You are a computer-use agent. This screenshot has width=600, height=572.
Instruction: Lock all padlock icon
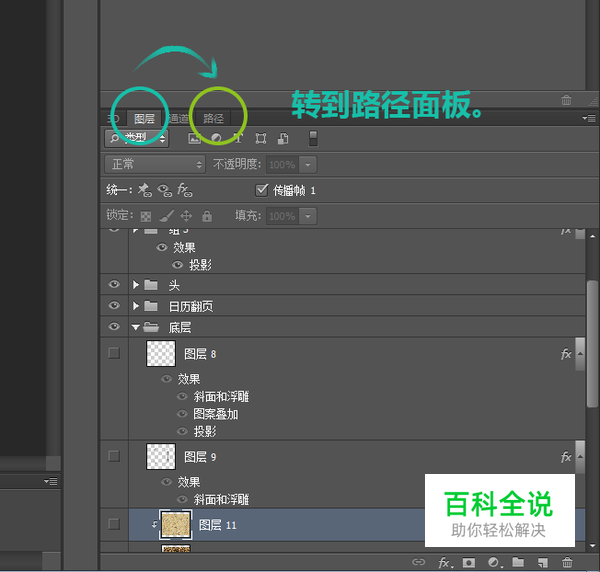(x=207, y=216)
